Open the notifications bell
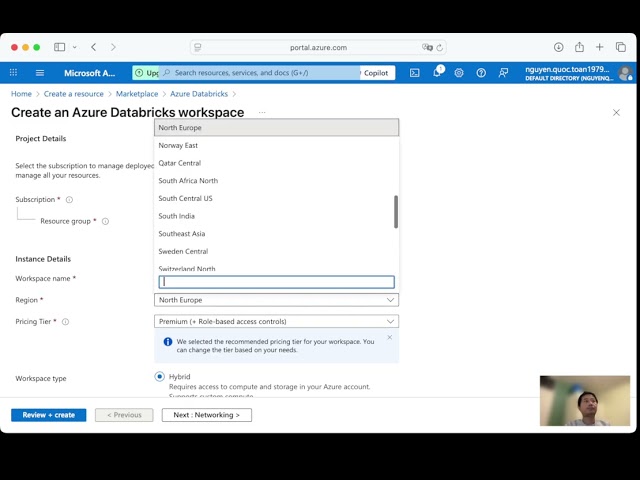Image resolution: width=640 pixels, height=480 pixels. tap(437, 72)
